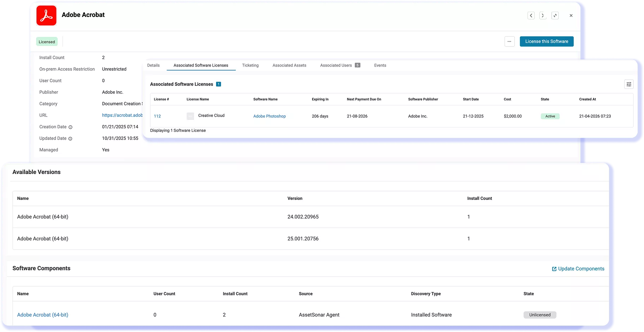
Task: Open the three-dot more options menu
Action: click(509, 41)
